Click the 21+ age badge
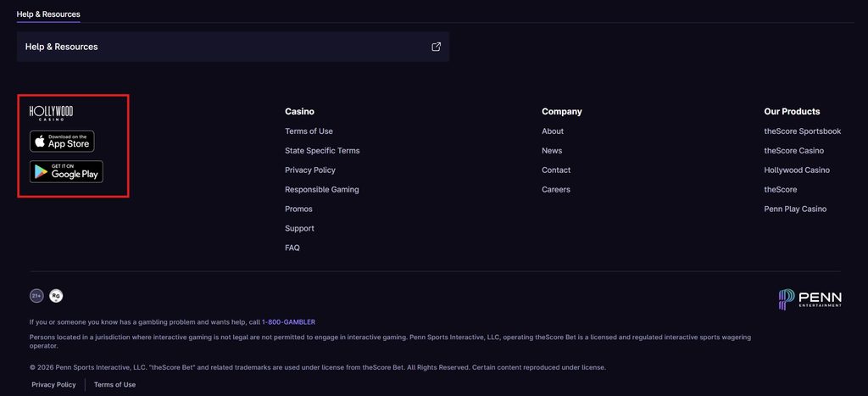Viewport: 868px width, 396px height. coord(36,296)
